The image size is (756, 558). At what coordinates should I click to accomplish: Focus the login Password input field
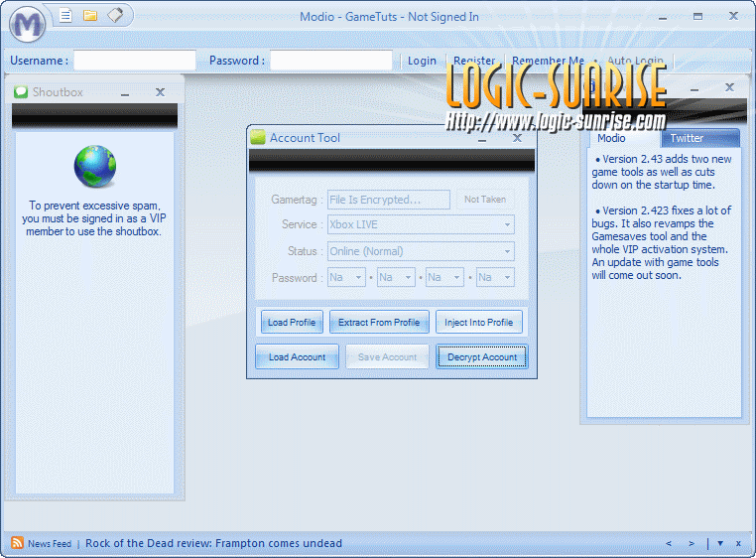[x=331, y=61]
